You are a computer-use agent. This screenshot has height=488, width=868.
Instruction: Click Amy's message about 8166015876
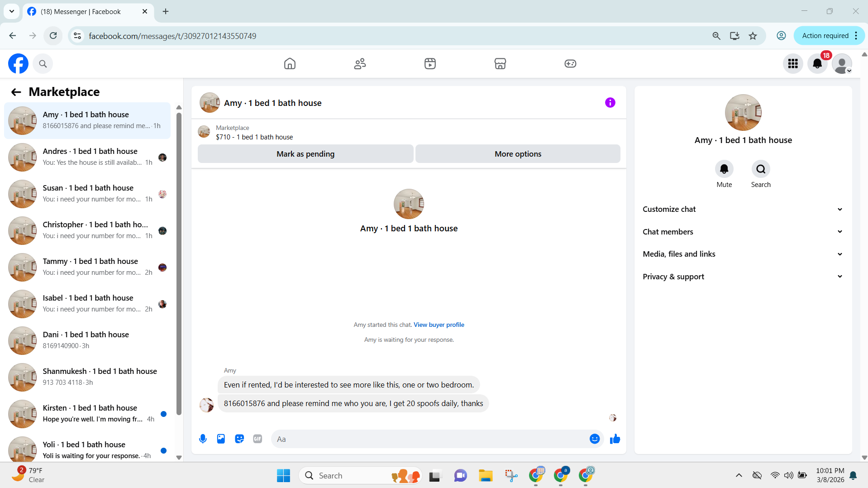(x=353, y=403)
